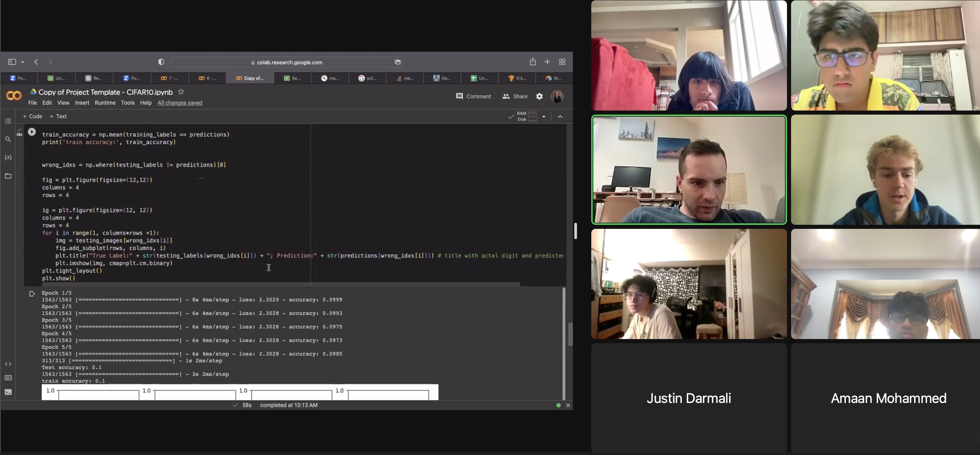Run the code cell play button
The width and height of the screenshot is (980, 455).
[x=32, y=131]
